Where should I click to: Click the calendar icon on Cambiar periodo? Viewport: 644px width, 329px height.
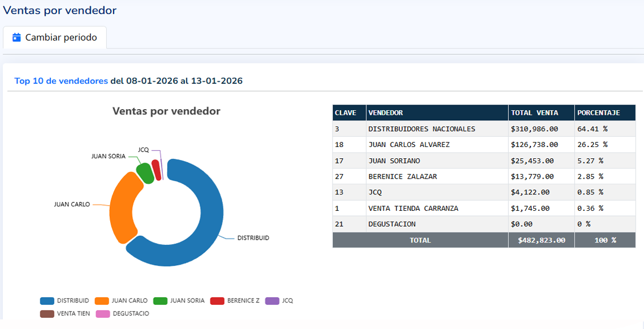tap(18, 37)
